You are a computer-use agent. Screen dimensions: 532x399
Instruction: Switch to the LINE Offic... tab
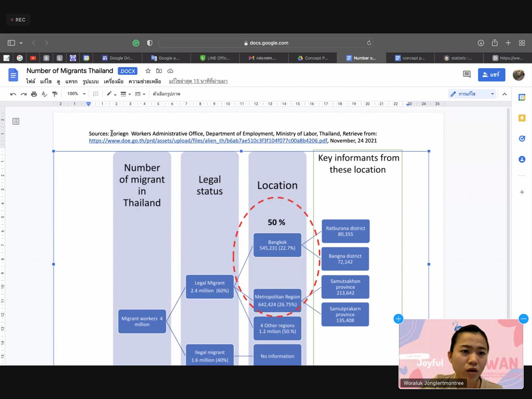tap(215, 58)
